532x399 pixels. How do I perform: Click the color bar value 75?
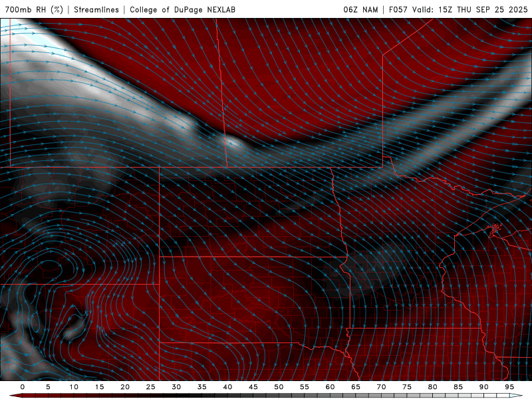pyautogui.click(x=407, y=387)
